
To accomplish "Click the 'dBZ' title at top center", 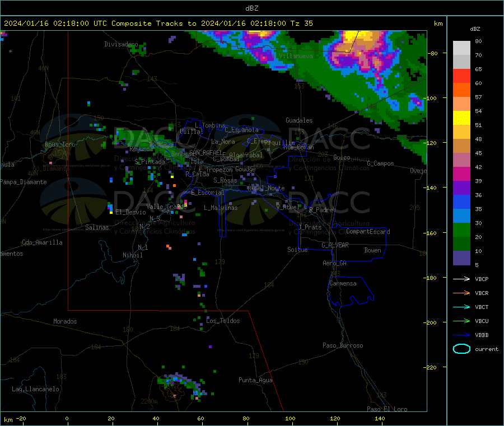I will click(251, 8).
